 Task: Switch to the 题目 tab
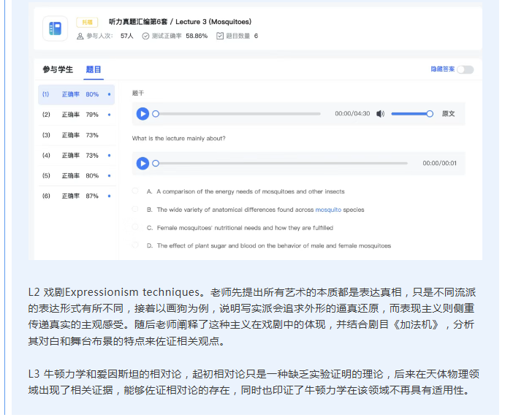(x=94, y=69)
